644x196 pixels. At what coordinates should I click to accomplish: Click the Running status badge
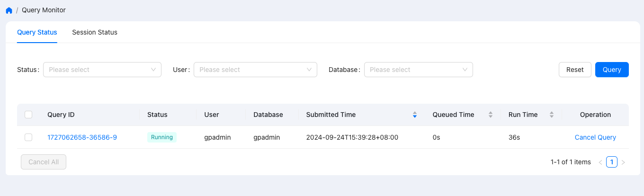[x=161, y=137]
